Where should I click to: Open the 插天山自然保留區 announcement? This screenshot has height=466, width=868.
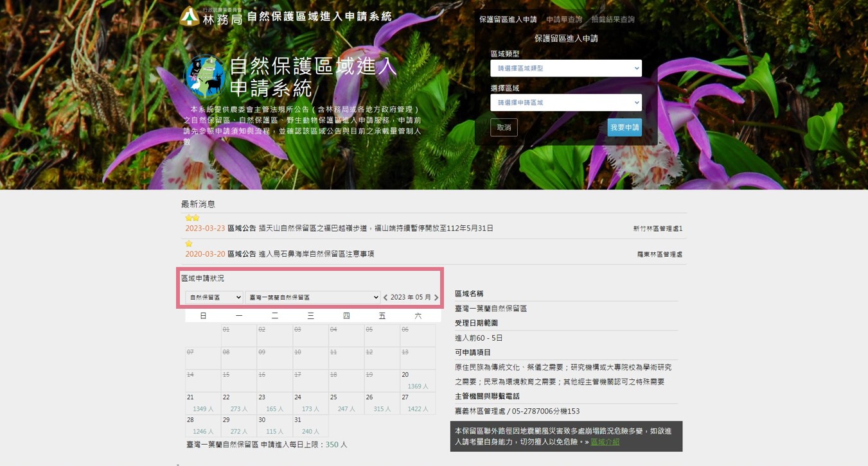(376, 229)
